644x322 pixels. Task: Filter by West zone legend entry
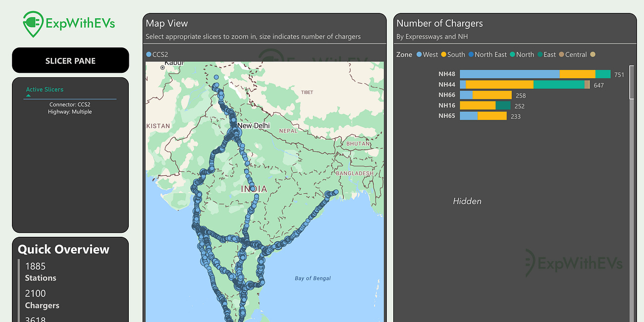click(x=427, y=54)
